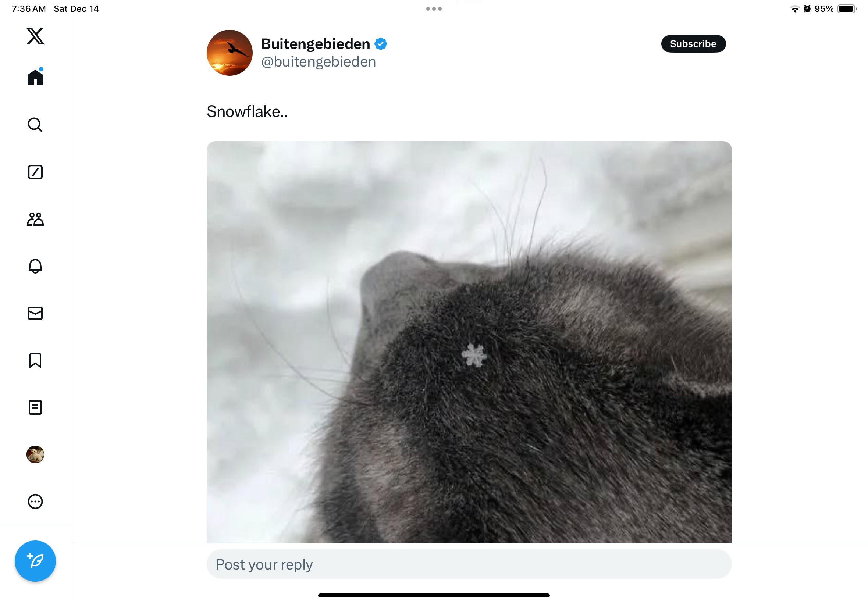The width and height of the screenshot is (868, 603).
Task: Open the snowflake cat photo
Action: 469,342
